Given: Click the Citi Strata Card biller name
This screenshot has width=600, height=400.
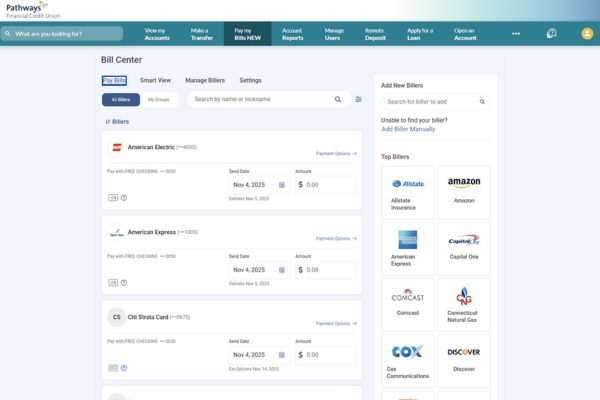Looking at the screenshot, I should (x=148, y=317).
